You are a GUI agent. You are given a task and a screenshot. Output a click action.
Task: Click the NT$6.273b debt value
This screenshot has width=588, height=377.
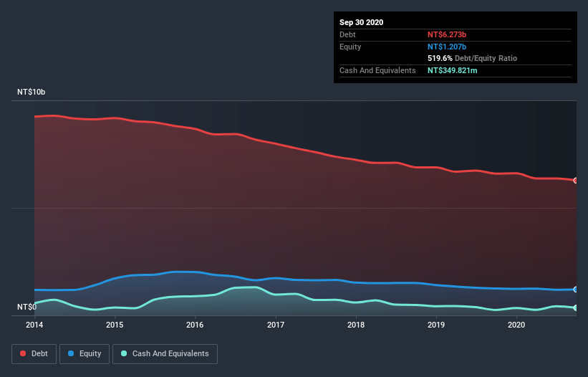tap(447, 34)
